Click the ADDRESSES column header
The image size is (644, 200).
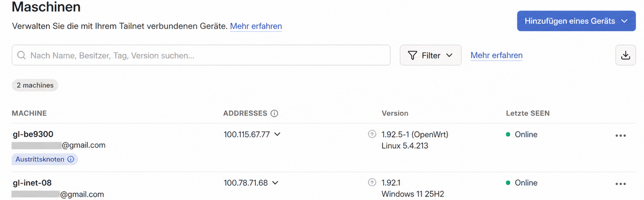click(245, 113)
